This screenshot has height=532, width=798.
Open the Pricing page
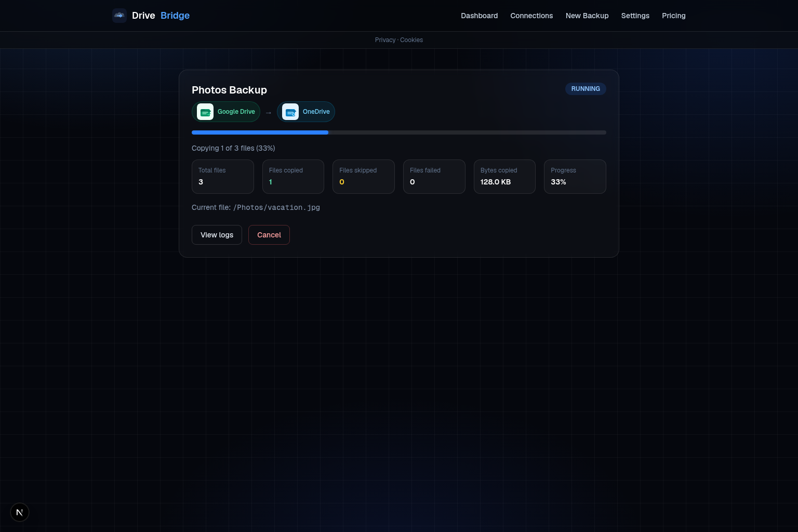coord(674,16)
